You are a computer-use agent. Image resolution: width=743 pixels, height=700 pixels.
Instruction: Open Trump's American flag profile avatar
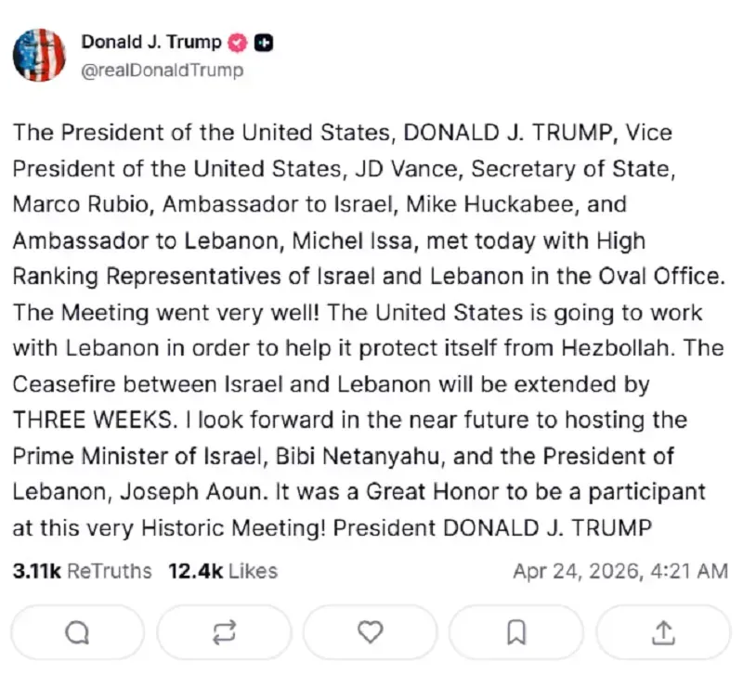coord(40,56)
